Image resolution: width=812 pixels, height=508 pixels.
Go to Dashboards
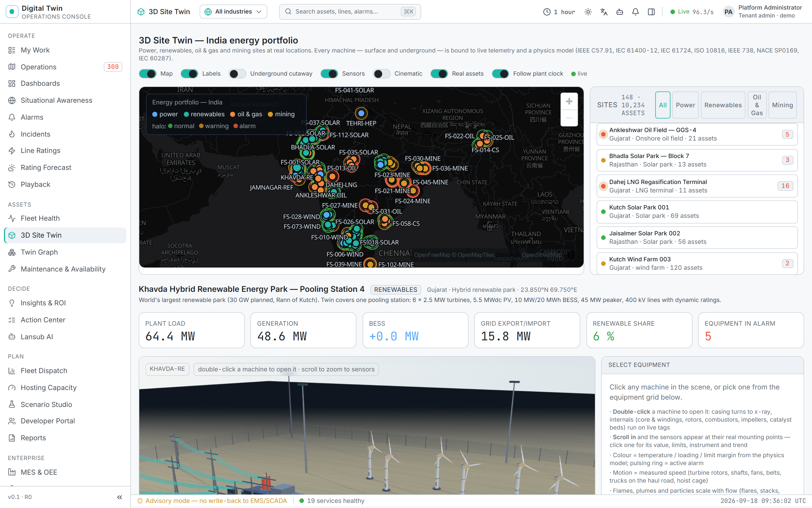point(65,83)
